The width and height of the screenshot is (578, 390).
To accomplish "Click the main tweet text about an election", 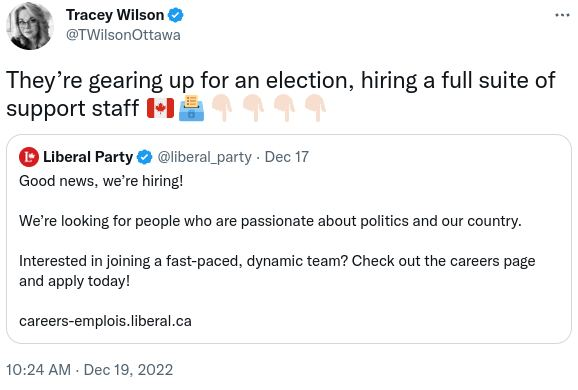I will 281,94.
